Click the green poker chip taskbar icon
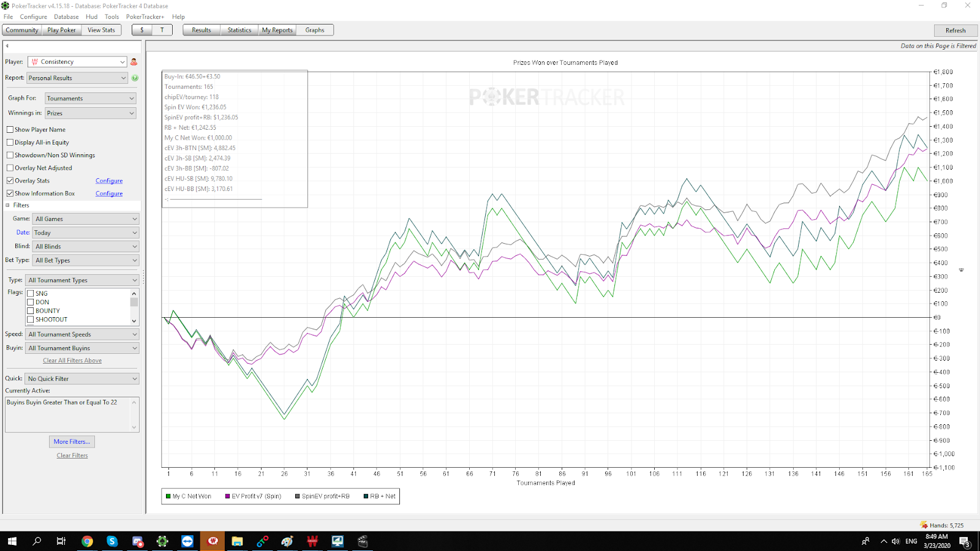 click(162, 541)
